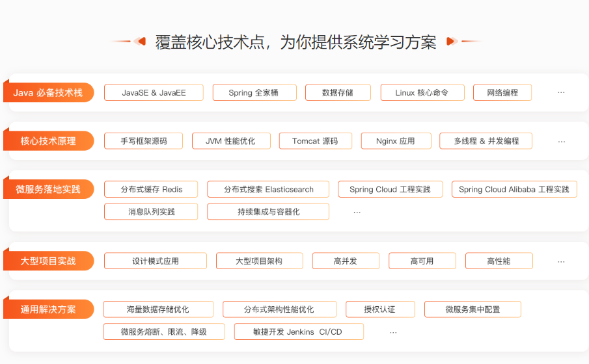Click the 微服务熔断、限流、降级 tag
589x364 pixels.
163,331
